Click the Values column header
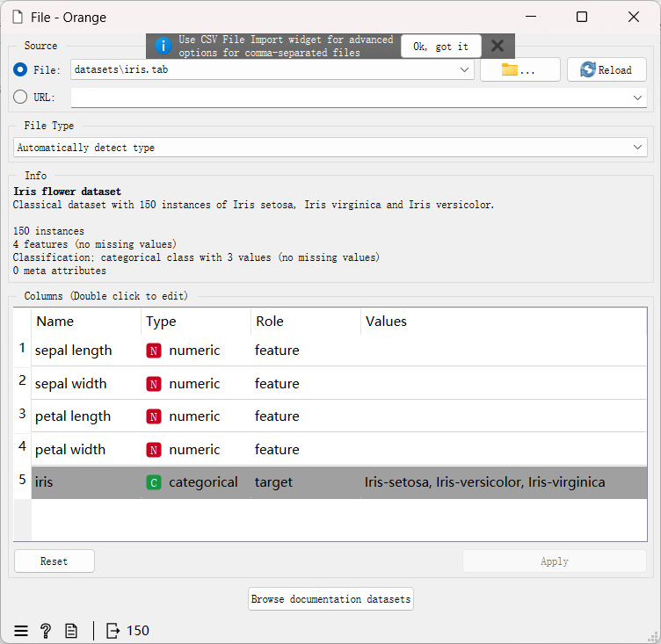 click(504, 322)
